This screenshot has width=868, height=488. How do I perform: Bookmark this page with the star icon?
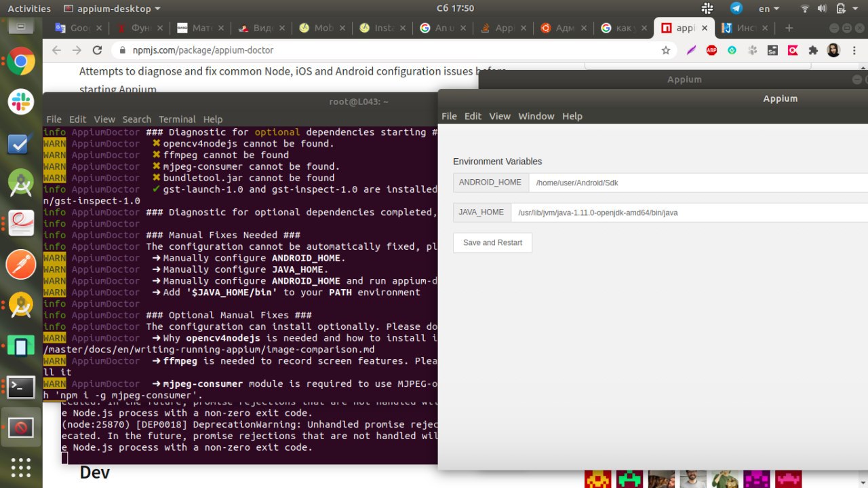(x=666, y=50)
